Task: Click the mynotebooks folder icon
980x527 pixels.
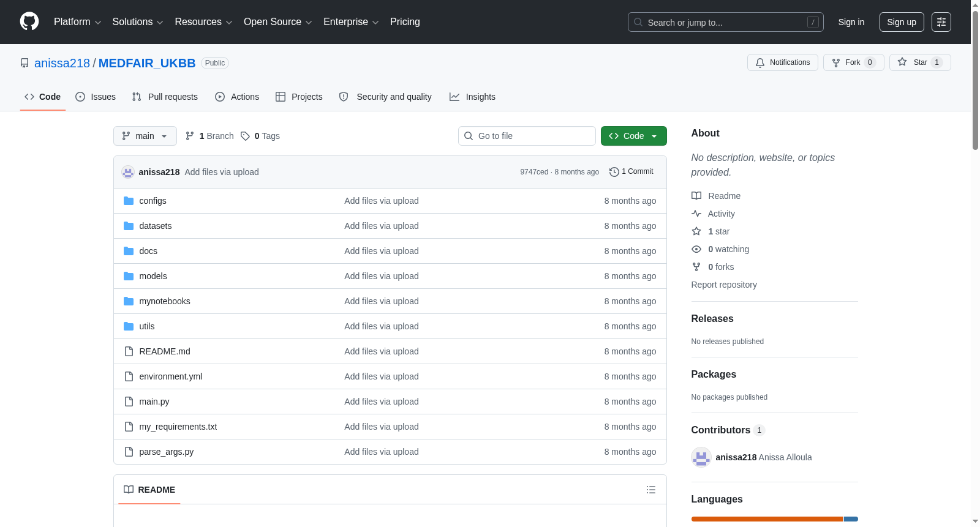Action: (129, 301)
